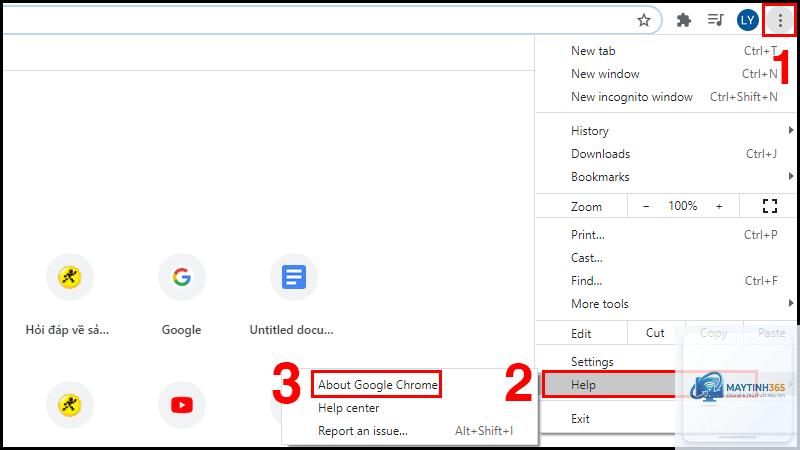Open a New incognito window
Image resolution: width=800 pixels, height=450 pixels.
[x=666, y=97]
